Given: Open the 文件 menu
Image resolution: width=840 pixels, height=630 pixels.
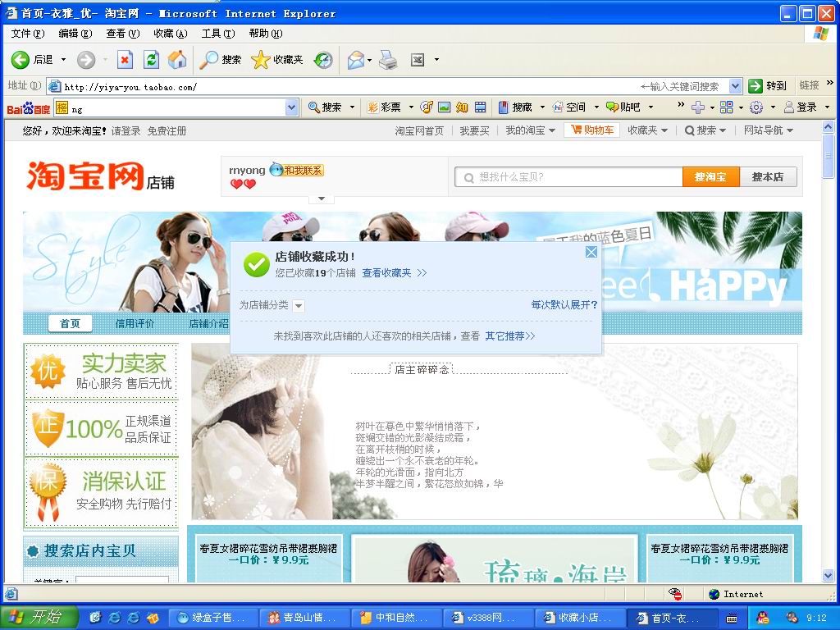Looking at the screenshot, I should (x=28, y=33).
